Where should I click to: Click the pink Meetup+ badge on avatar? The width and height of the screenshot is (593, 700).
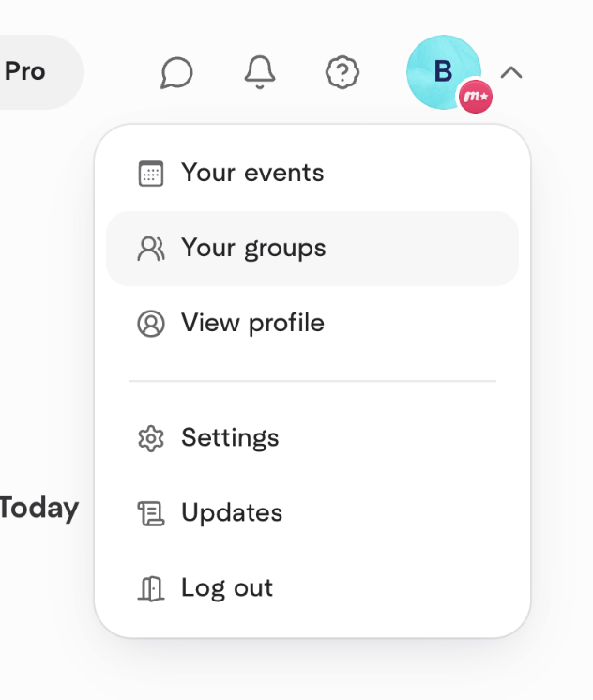click(476, 97)
